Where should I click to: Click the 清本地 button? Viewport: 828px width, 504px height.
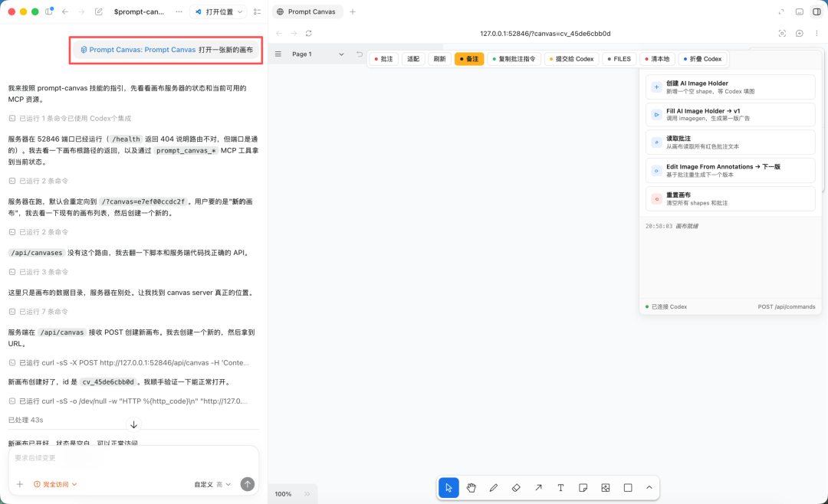click(657, 59)
